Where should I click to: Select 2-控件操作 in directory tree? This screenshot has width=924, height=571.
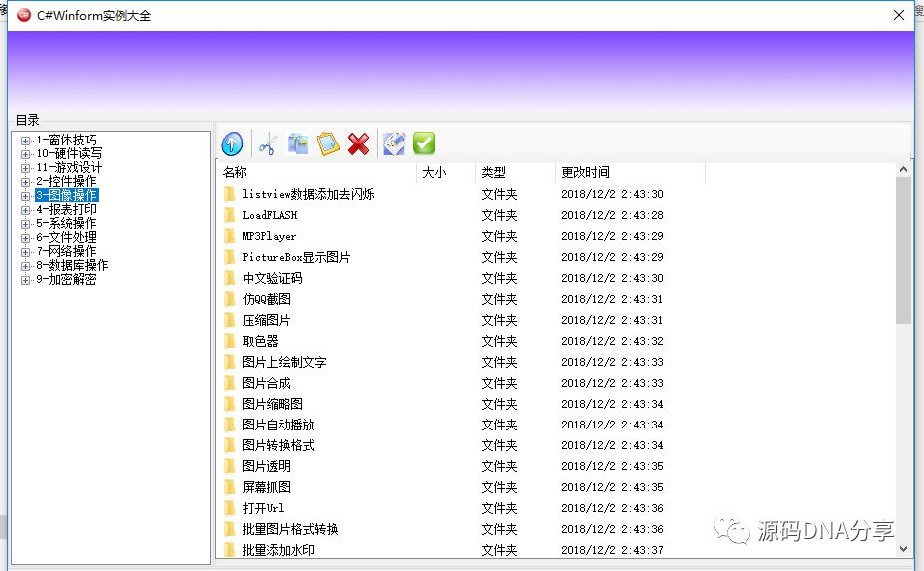tap(66, 181)
